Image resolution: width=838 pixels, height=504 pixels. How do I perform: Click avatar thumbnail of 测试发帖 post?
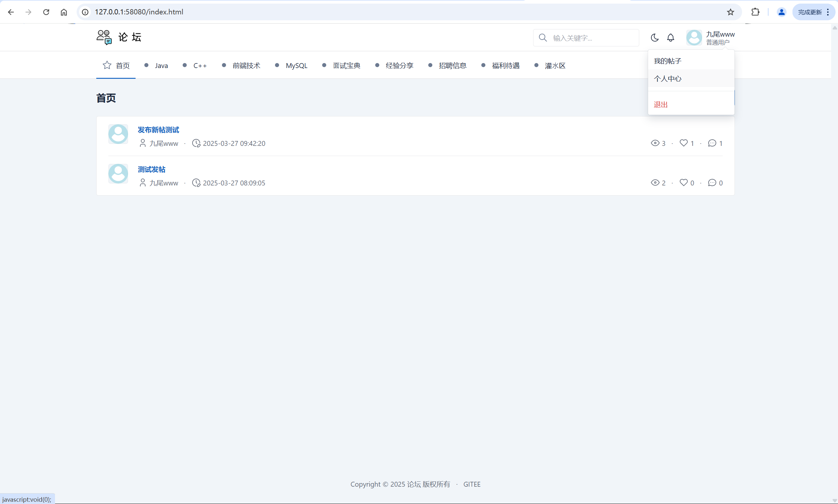pos(118,174)
